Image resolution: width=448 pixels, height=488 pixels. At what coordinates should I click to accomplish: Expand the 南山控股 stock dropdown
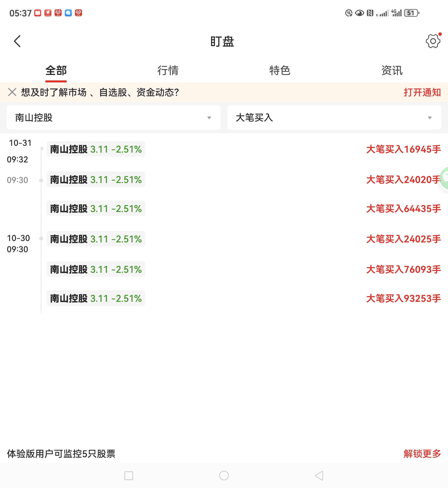113,118
